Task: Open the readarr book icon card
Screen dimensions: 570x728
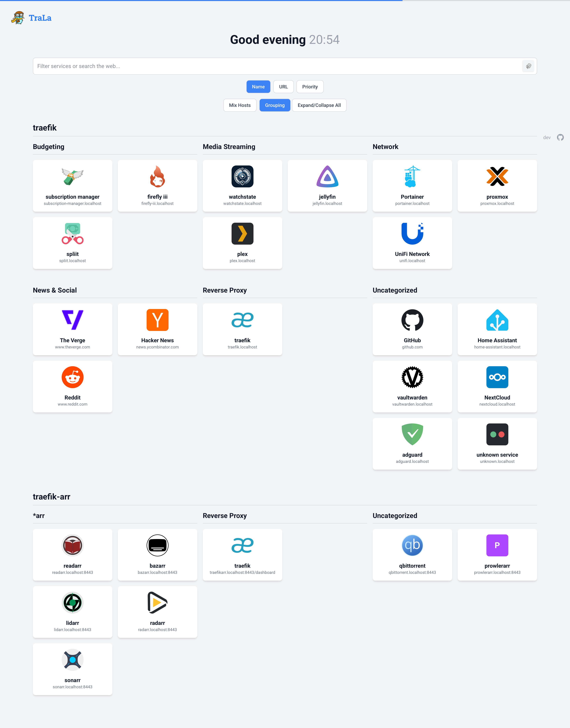Action: click(72, 555)
